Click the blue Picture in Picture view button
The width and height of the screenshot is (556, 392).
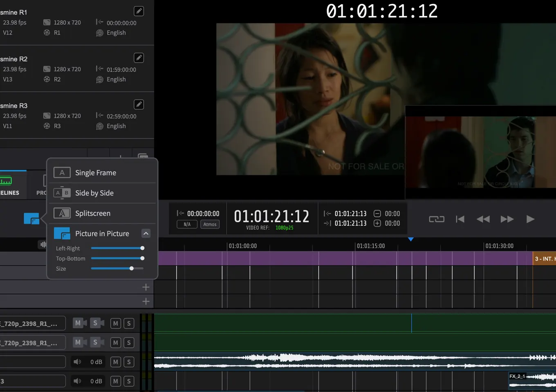click(31, 219)
